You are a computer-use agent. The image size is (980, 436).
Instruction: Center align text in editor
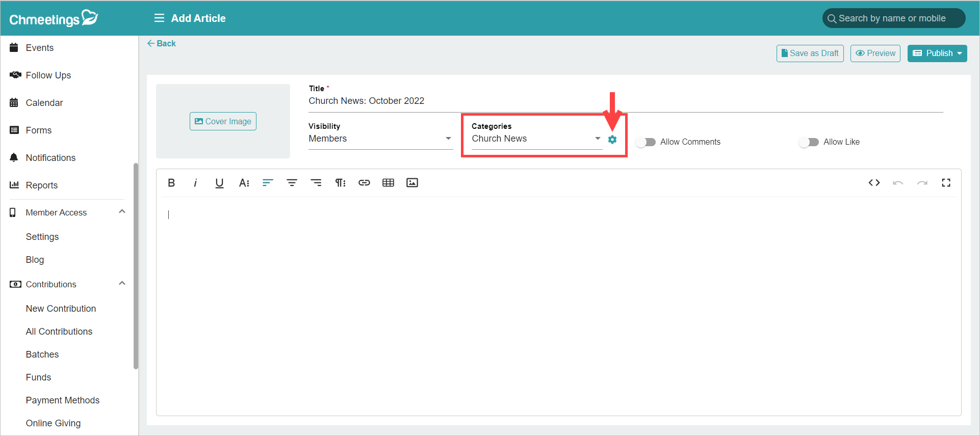tap(292, 183)
